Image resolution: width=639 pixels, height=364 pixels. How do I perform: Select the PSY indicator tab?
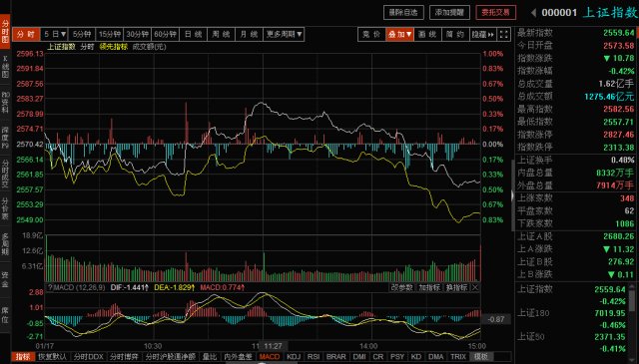coord(397,357)
